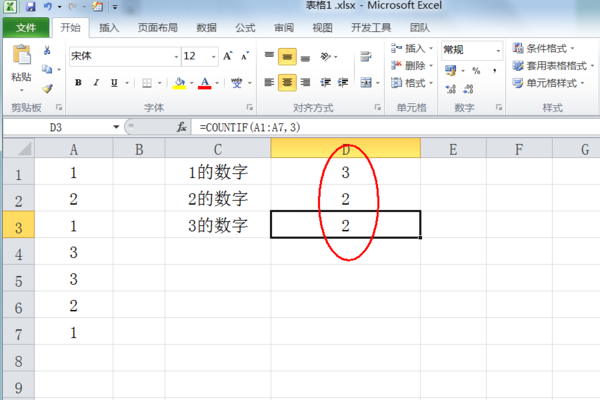Click the Decrease Indent icon
Image resolution: width=600 pixels, height=400 pixels.
(x=326, y=82)
